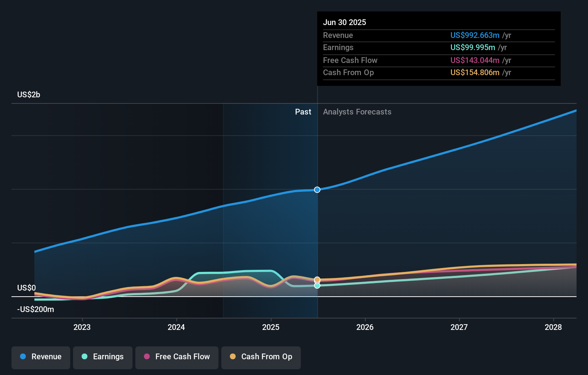This screenshot has width=588, height=375.
Task: Click the Jun 30 2025 tooltip date
Action: (x=344, y=22)
